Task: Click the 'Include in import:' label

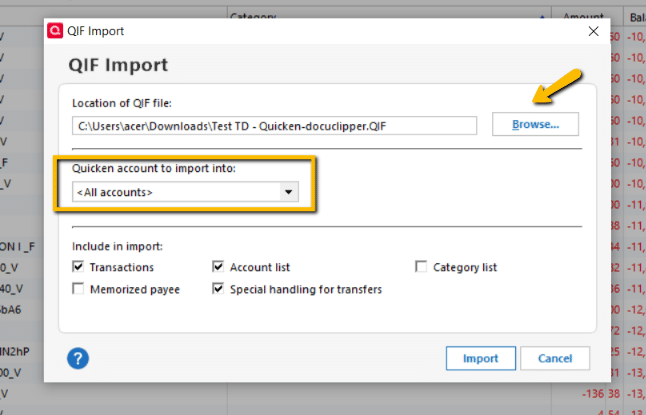Action: (117, 246)
